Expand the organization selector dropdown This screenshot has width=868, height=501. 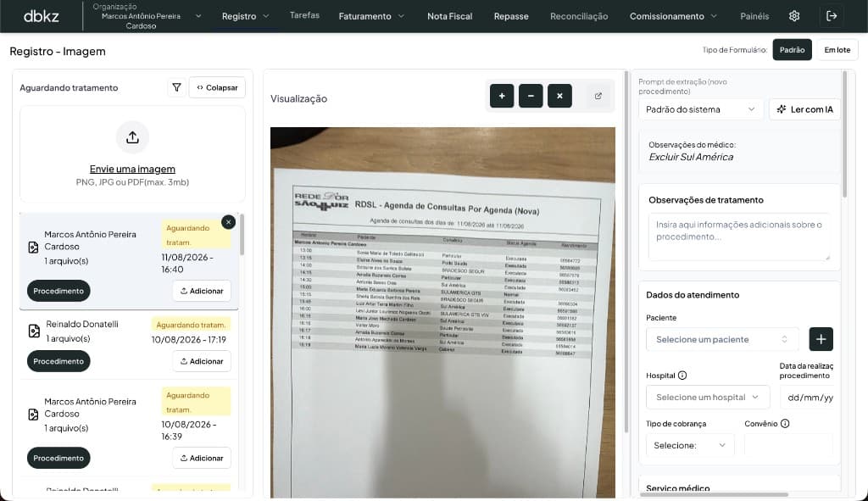[x=198, y=16]
